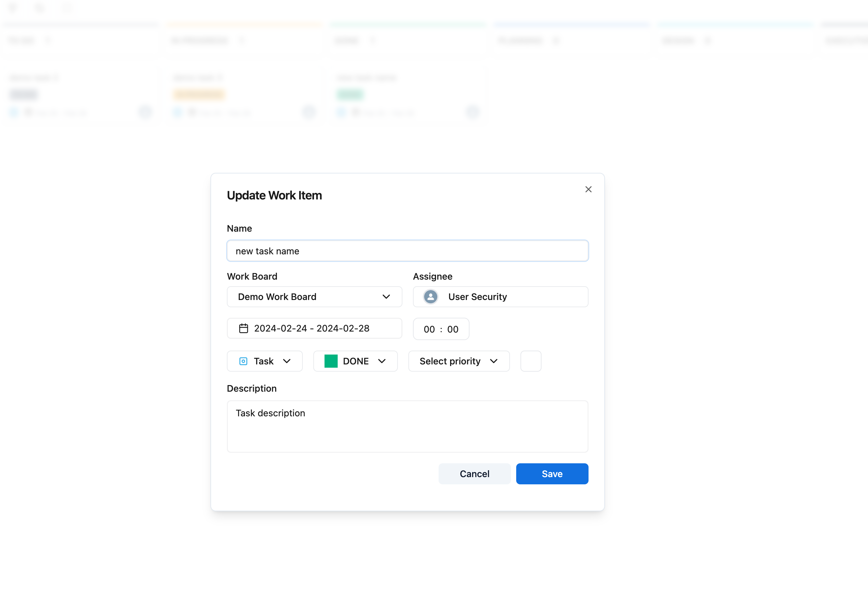Click the calendar icon in date field

(243, 328)
